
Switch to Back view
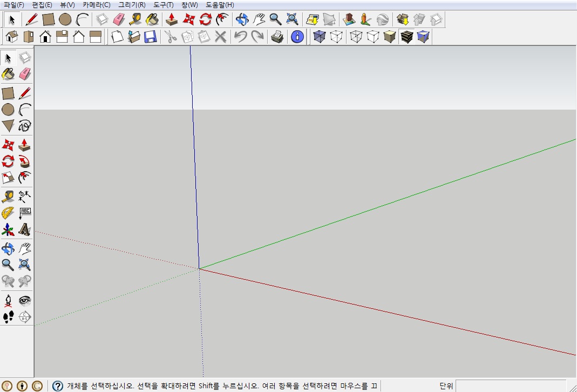pos(79,36)
